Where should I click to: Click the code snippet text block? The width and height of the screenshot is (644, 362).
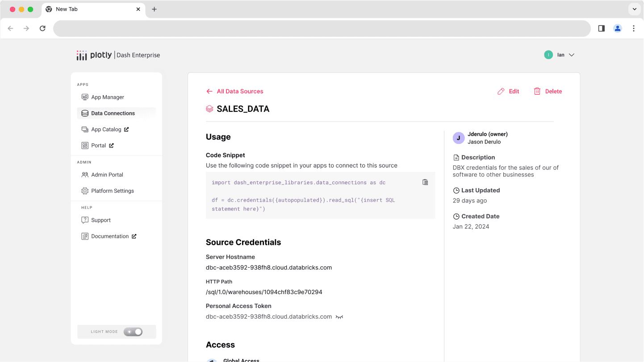[321, 196]
